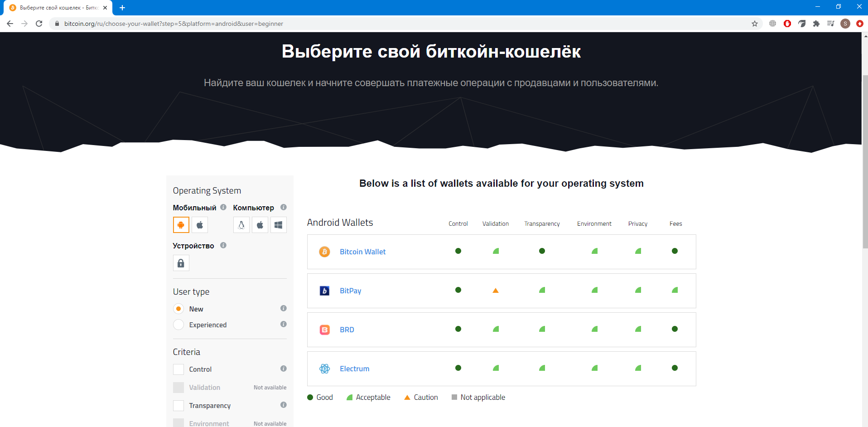This screenshot has width=868, height=427.
Task: Click the Control column header
Action: [458, 223]
